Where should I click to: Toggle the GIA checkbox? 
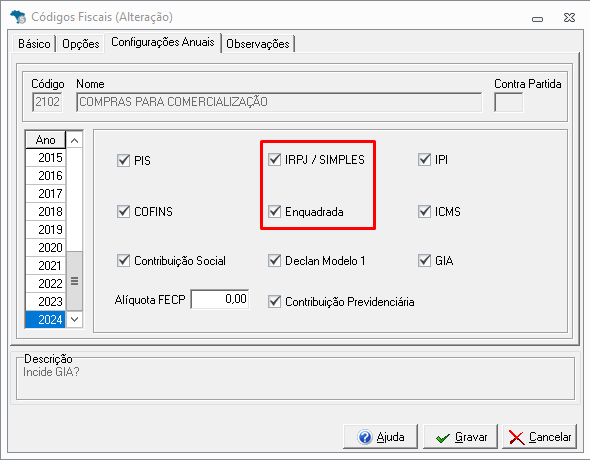tap(424, 260)
